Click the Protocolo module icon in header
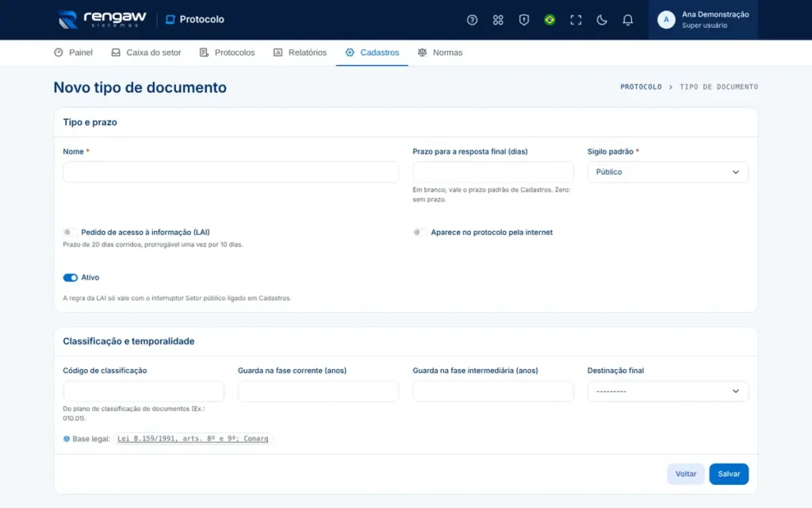The width and height of the screenshot is (812, 508). 170,20
